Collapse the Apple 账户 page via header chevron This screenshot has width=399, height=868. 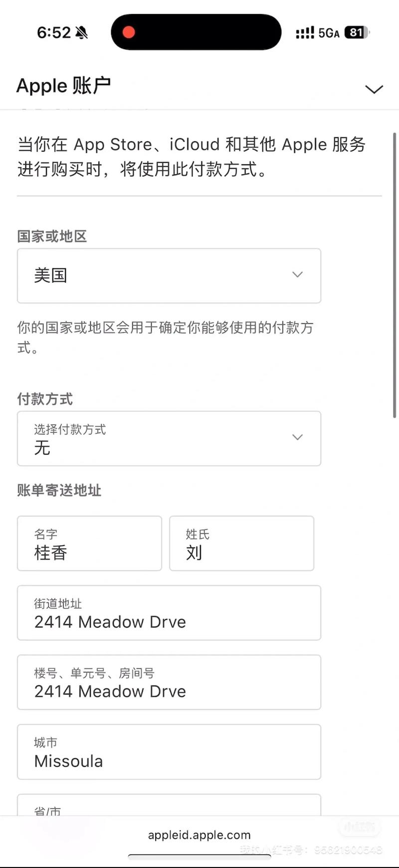click(x=374, y=88)
